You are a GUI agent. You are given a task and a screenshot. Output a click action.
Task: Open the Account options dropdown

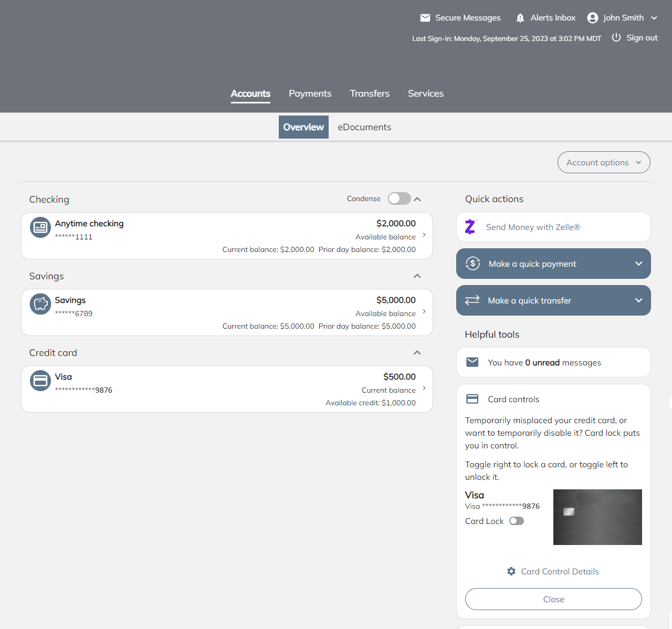click(604, 162)
